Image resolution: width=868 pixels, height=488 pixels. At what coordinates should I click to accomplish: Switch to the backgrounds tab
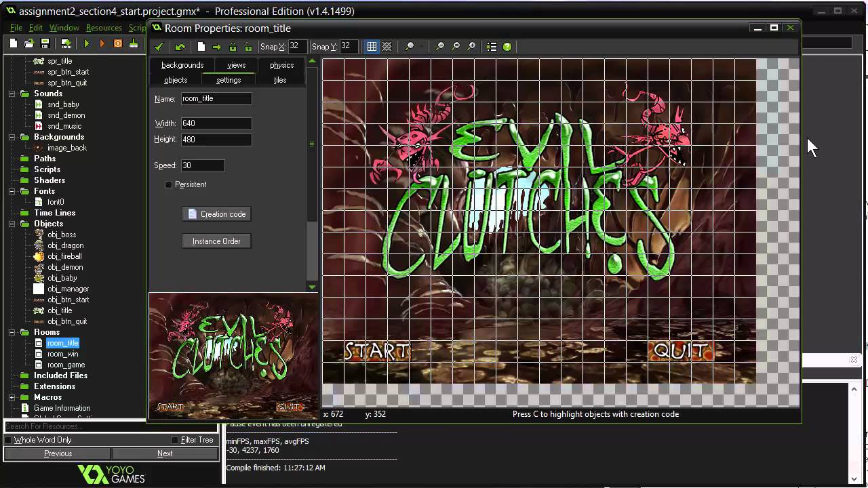tap(182, 65)
